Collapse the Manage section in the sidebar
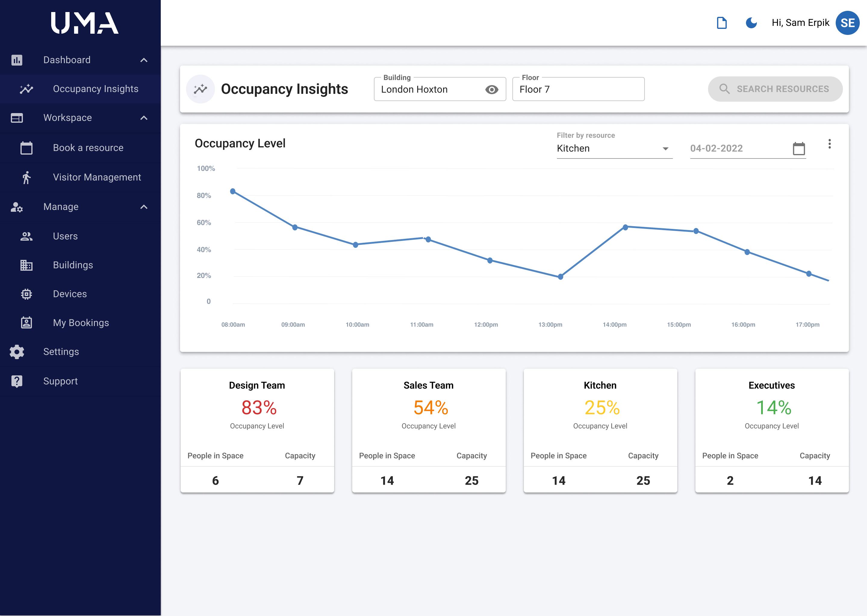The image size is (867, 616). pyautogui.click(x=144, y=207)
